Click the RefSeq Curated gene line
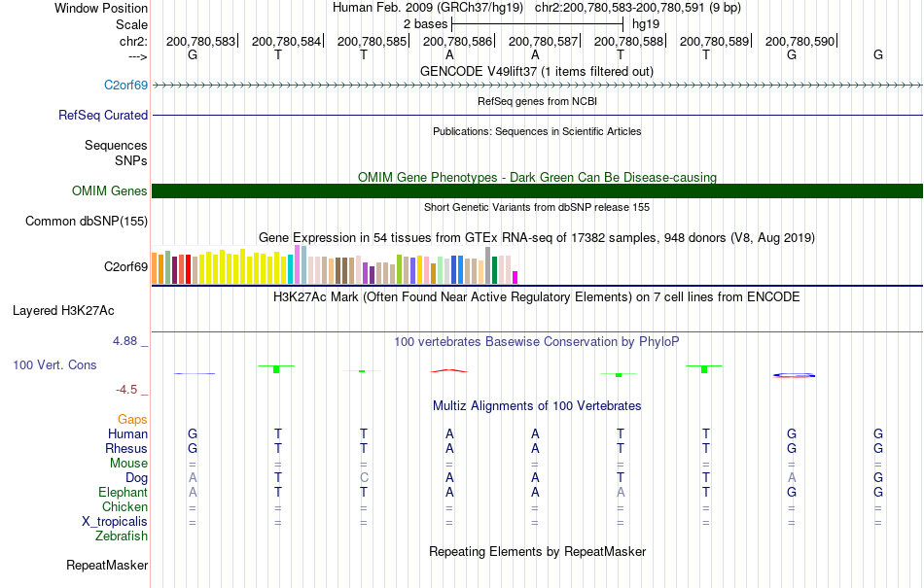This screenshot has width=924, height=588. point(537,116)
